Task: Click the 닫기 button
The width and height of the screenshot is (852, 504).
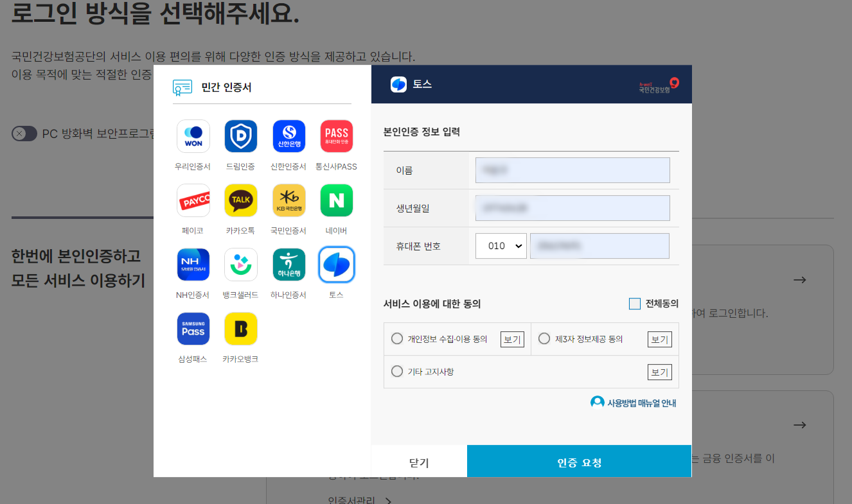Action: (x=419, y=462)
